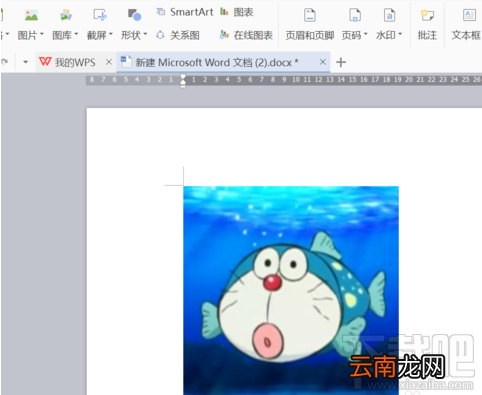482x395 pixels.
Task: Insert a SmartArt graphic
Action: click(x=185, y=12)
